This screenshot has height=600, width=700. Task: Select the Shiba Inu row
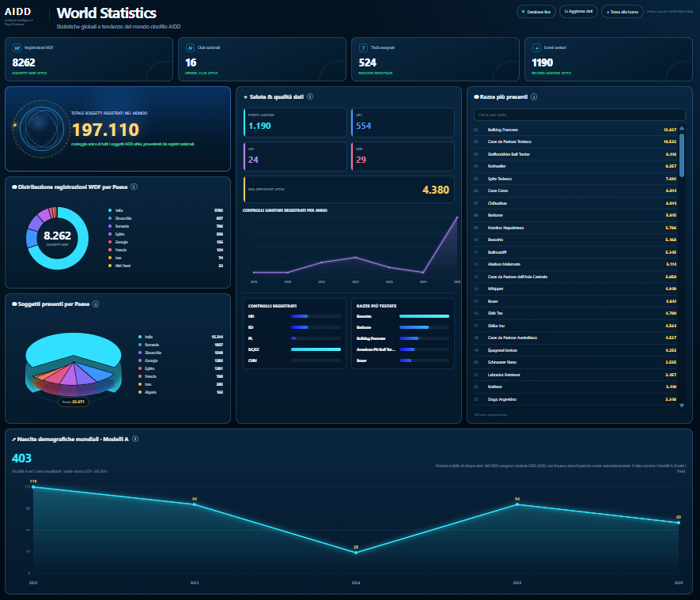tap(575, 326)
